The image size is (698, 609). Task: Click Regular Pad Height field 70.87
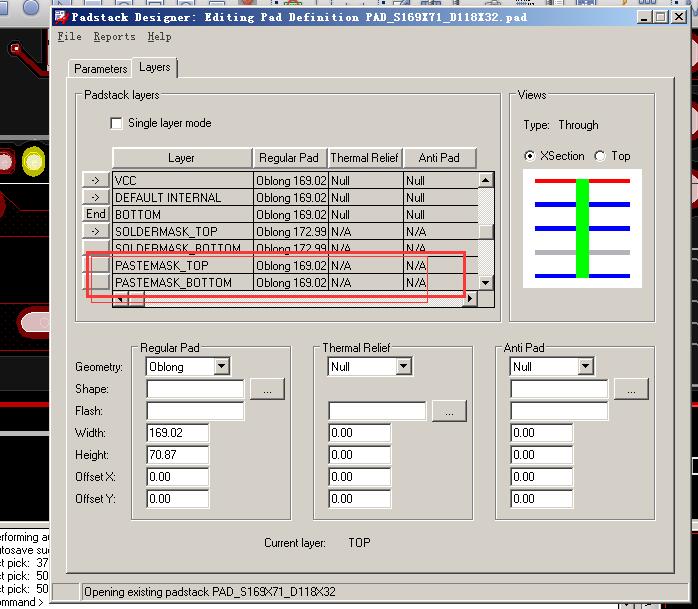178,455
